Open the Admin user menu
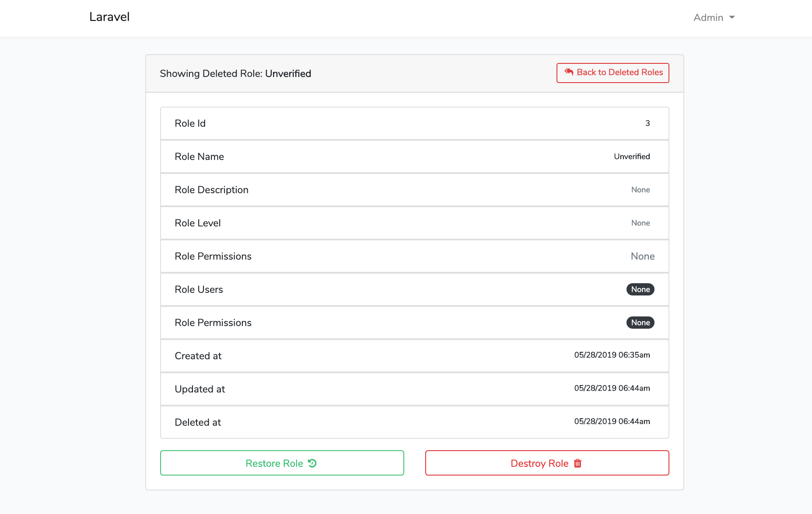812x514 pixels. [x=708, y=17]
